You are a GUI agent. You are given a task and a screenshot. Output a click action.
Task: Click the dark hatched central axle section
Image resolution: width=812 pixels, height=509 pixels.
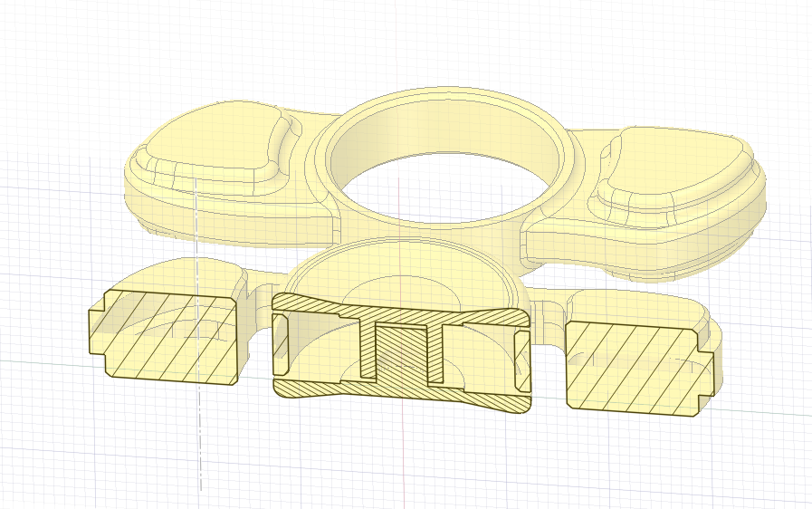tap(400, 357)
